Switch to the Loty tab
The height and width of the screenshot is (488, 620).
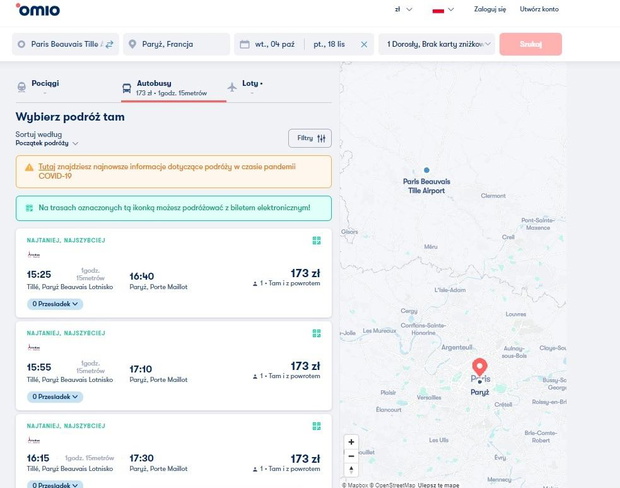(x=245, y=87)
